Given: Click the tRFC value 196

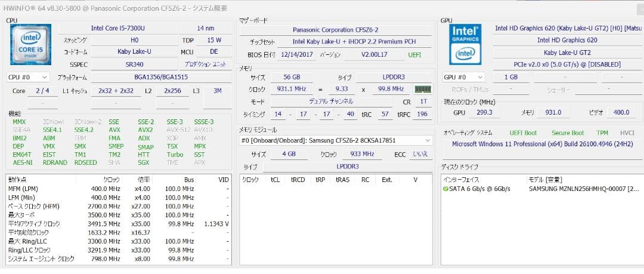Looking at the screenshot, I should pos(423,114).
